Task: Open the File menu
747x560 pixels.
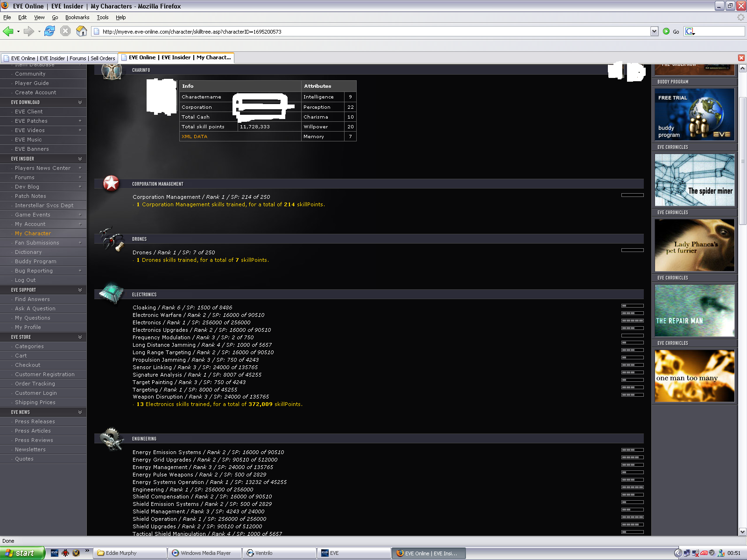Action: pyautogui.click(x=7, y=17)
